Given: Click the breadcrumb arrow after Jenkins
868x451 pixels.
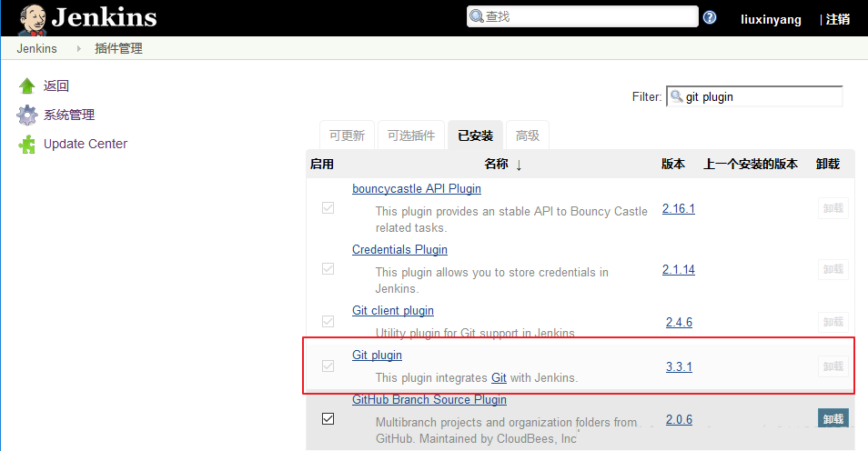Looking at the screenshot, I should pyautogui.click(x=78, y=49).
